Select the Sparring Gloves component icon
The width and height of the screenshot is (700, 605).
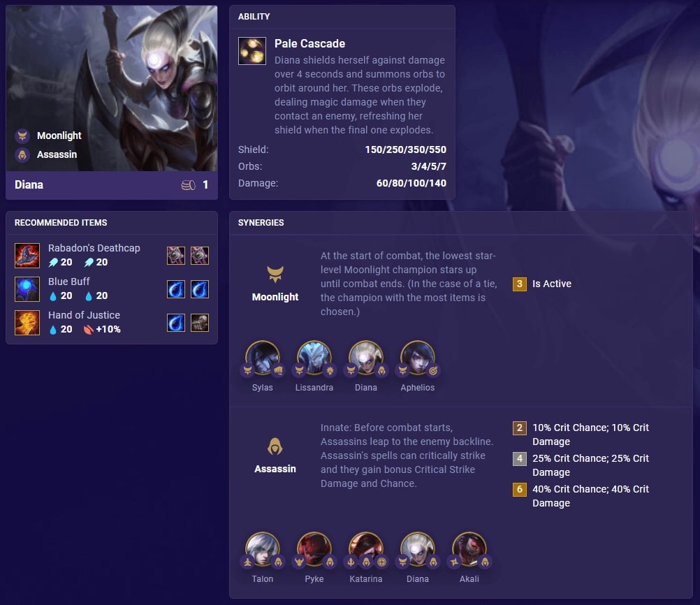[200, 322]
